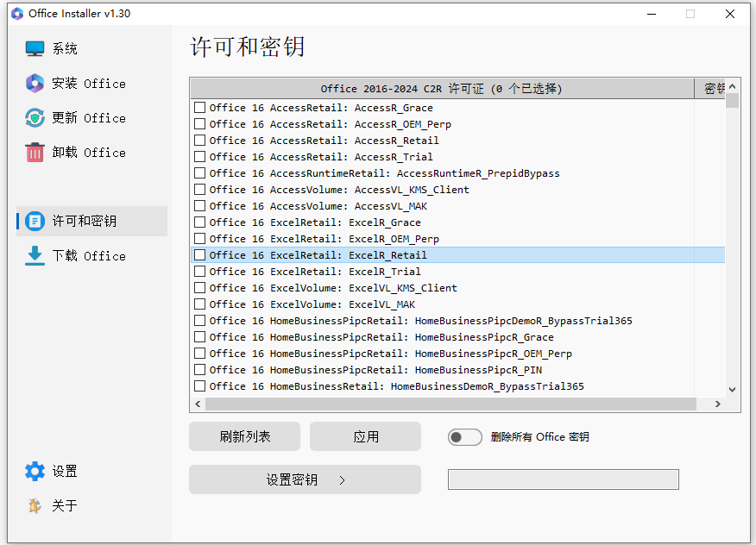Image resolution: width=756 pixels, height=545 pixels.
Task: Click the red trash bin icon for 卸载 Office
Action: tap(35, 153)
